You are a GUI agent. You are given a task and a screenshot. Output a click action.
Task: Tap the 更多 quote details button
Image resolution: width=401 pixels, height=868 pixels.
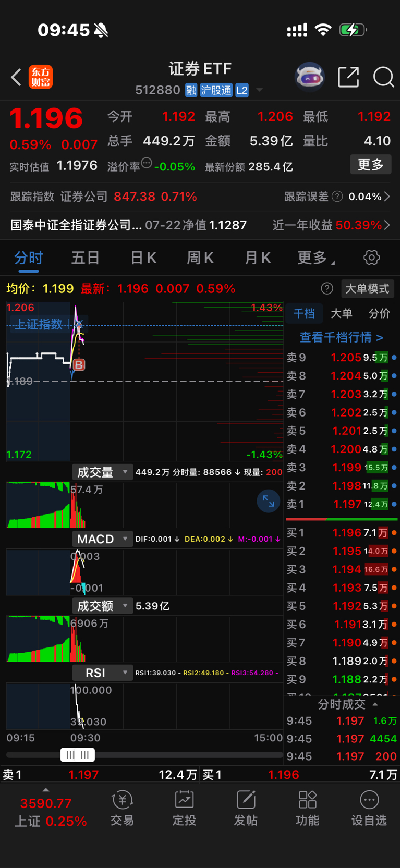[371, 165]
